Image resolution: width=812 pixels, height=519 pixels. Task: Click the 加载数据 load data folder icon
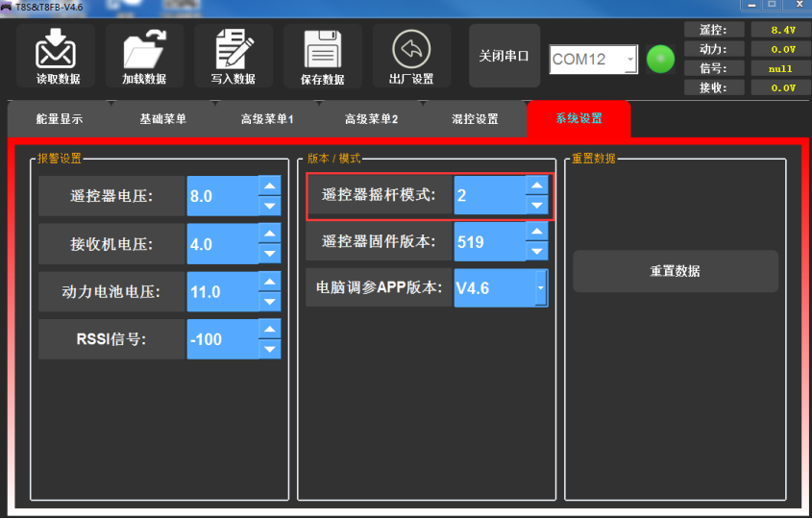(x=144, y=49)
